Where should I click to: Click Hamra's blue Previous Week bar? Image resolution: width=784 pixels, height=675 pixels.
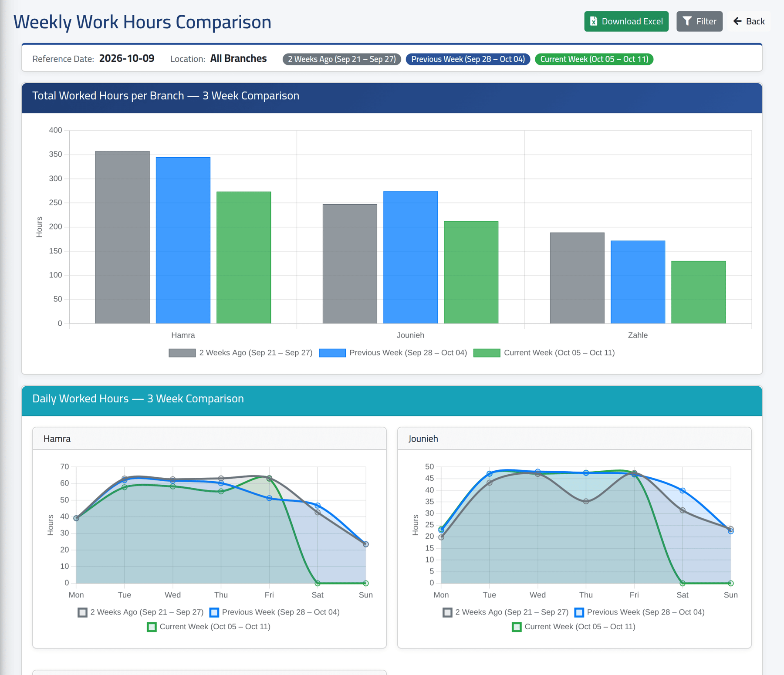pyautogui.click(x=183, y=240)
